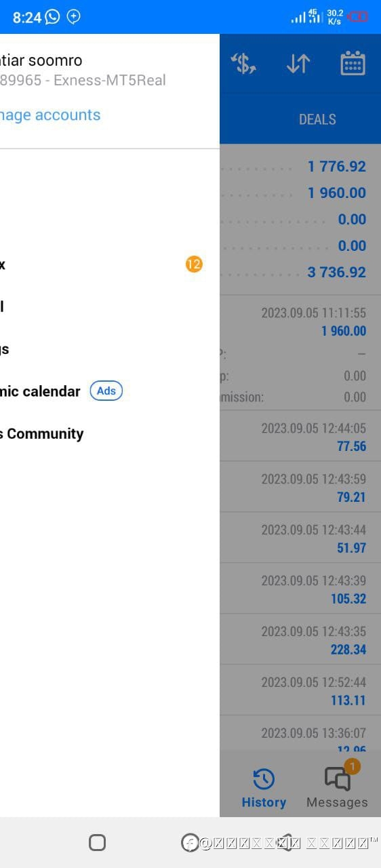Open the History clock icon

click(263, 779)
